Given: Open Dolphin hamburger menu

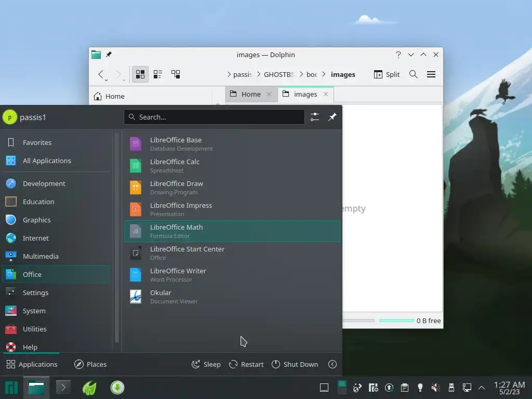Looking at the screenshot, I should click(x=431, y=74).
